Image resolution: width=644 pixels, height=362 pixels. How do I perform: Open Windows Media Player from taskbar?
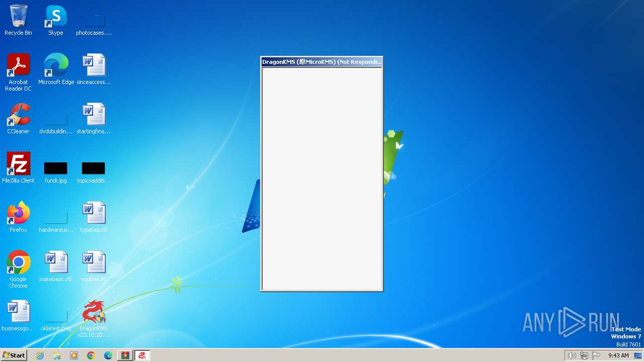pos(74,355)
